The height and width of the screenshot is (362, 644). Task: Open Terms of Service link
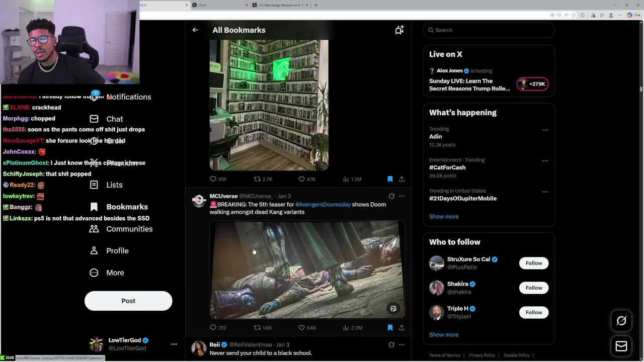click(445, 355)
